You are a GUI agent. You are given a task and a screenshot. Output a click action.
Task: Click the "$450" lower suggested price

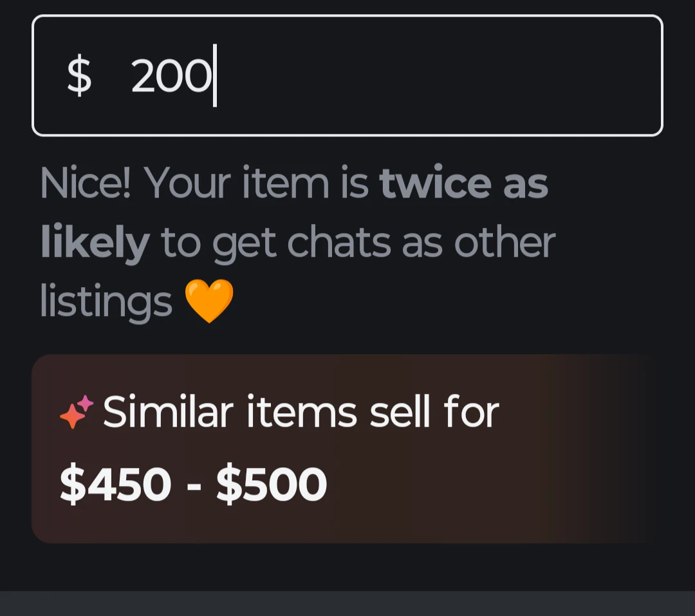115,484
